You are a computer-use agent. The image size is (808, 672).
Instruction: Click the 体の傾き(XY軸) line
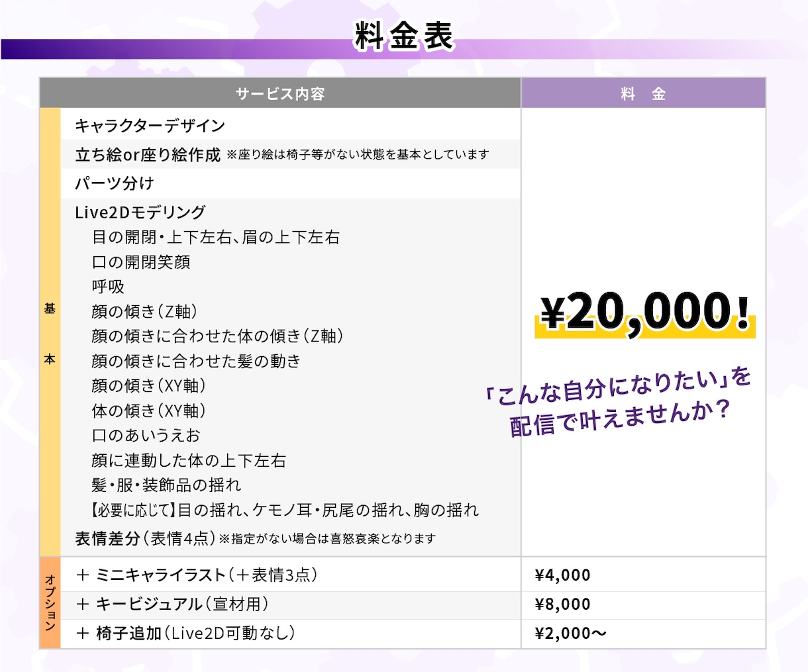[x=149, y=410]
